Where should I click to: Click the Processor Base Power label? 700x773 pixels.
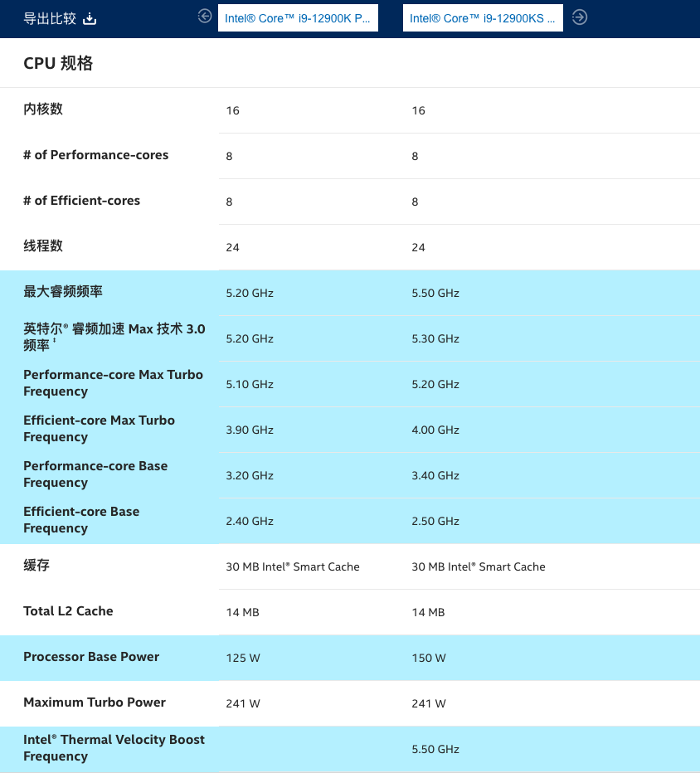click(x=91, y=657)
